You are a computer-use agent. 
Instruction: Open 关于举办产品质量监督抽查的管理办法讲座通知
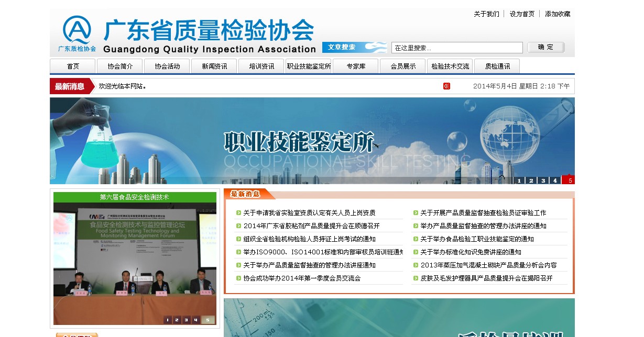(x=309, y=265)
